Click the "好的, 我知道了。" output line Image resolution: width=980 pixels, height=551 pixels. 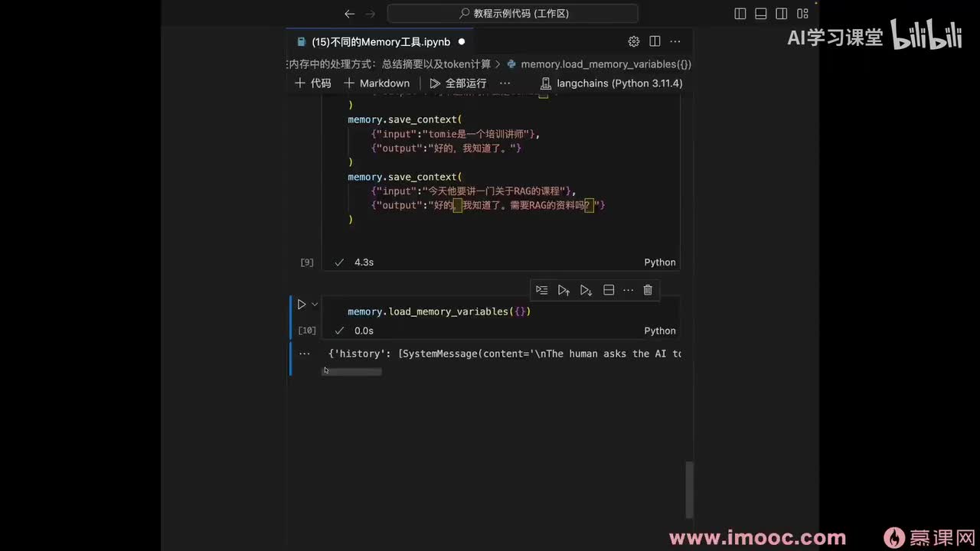click(446, 148)
